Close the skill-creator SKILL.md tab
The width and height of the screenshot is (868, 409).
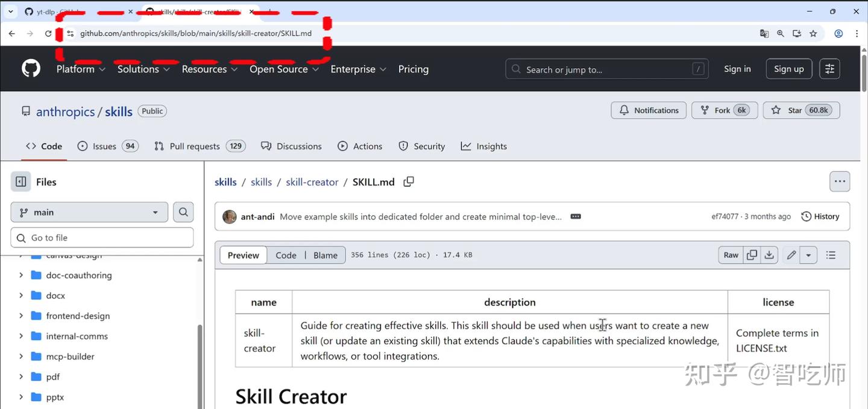click(251, 11)
